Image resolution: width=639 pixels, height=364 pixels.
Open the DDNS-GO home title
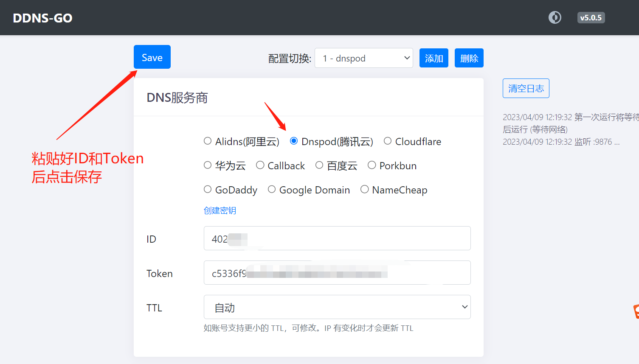point(42,18)
